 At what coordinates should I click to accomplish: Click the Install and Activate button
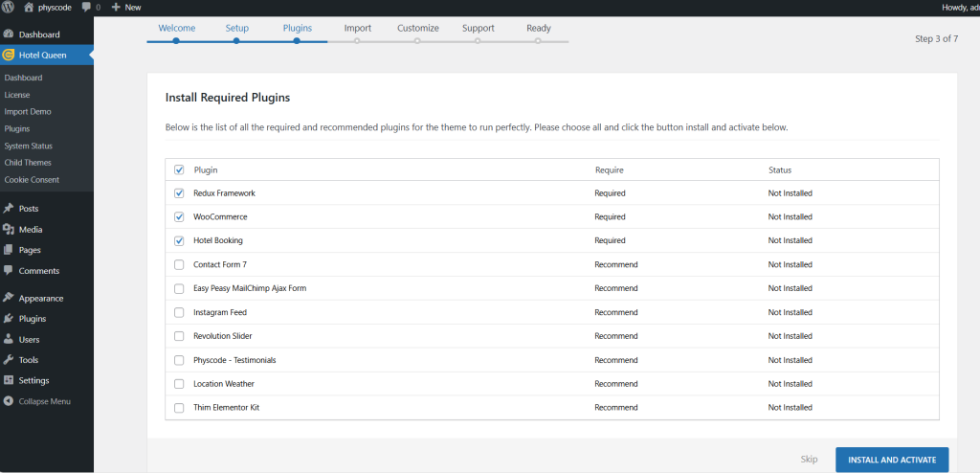coord(892,460)
